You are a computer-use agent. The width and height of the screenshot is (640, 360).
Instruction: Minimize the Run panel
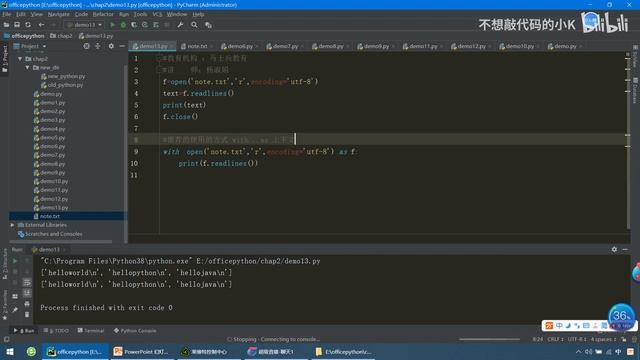click(625, 249)
